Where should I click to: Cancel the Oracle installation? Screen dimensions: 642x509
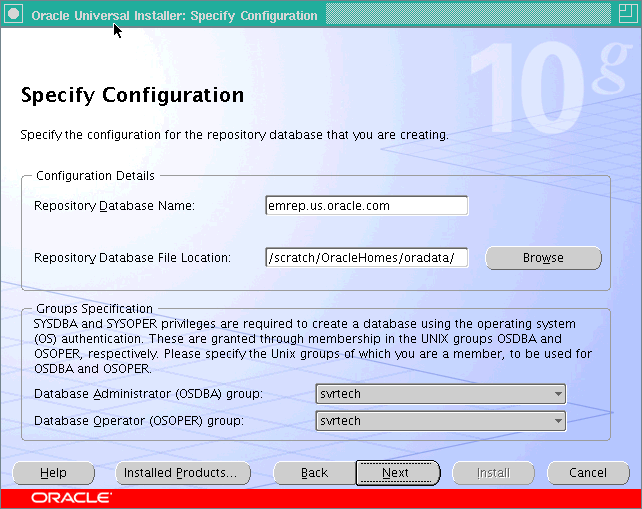(x=587, y=473)
